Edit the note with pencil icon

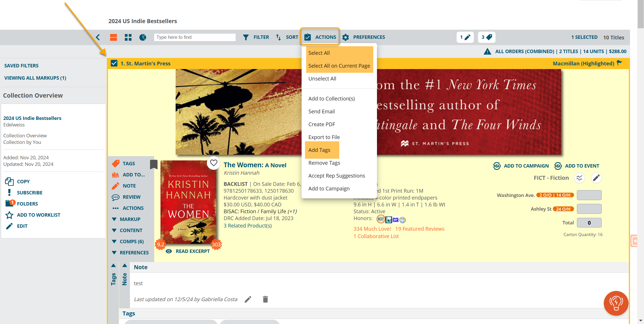(248, 299)
